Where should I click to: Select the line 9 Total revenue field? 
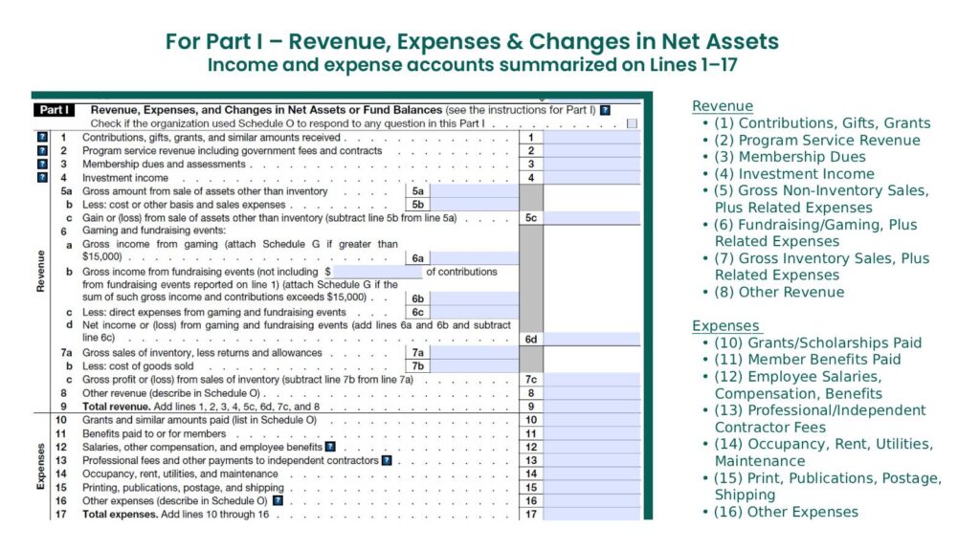[x=591, y=407]
